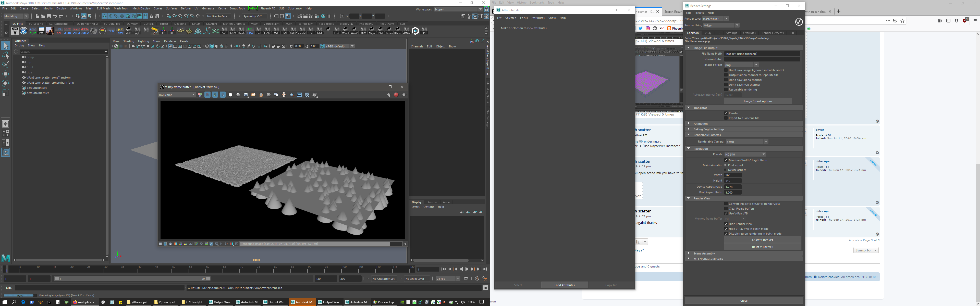
Task: Toggle 'Maintain Width/Height Ratio' checkbox
Action: pos(726,160)
